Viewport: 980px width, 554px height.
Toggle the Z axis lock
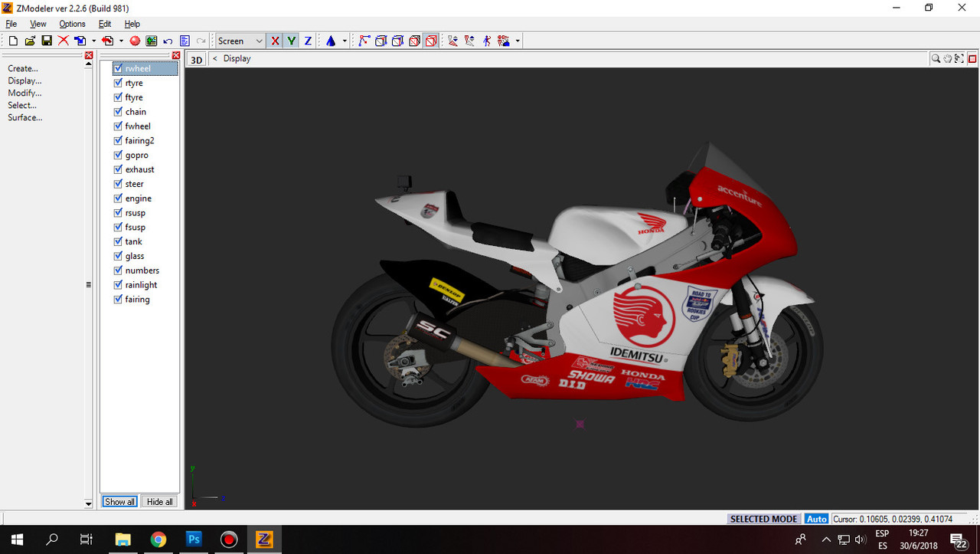coord(308,41)
